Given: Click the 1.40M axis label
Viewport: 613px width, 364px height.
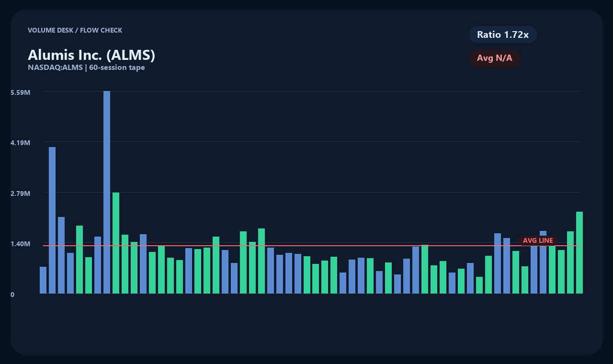Looking at the screenshot, I should tap(20, 244).
